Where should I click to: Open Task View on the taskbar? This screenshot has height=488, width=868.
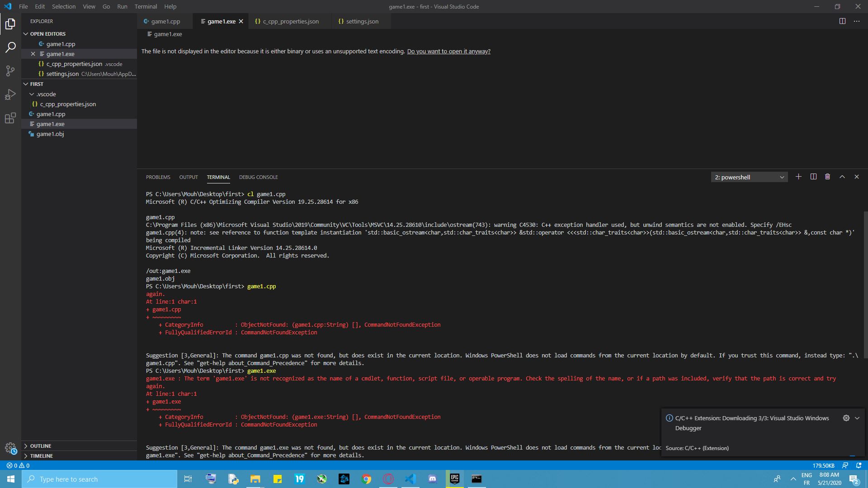[188, 479]
